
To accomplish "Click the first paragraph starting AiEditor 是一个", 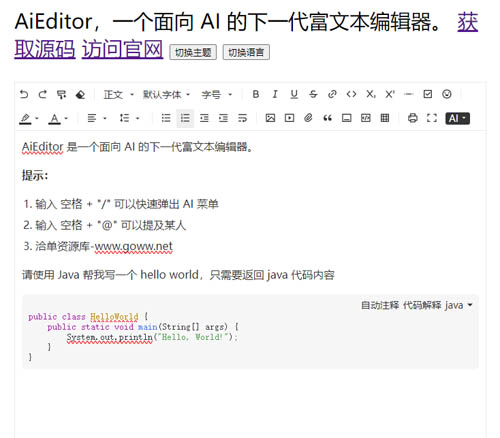I will (x=137, y=147).
